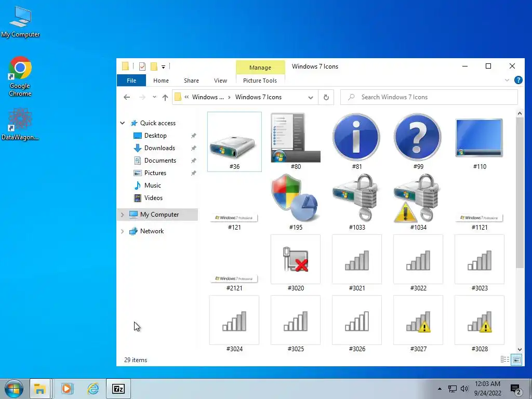532x399 pixels.
Task: Select the #36 drive icon thumbnail
Action: [234, 142]
